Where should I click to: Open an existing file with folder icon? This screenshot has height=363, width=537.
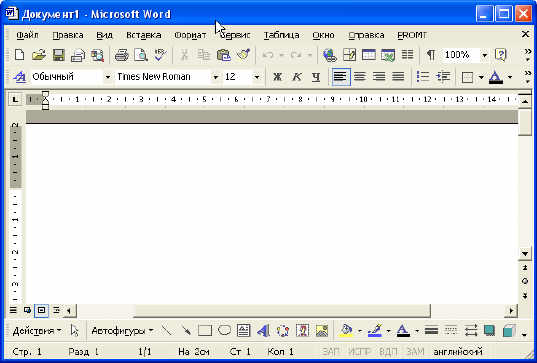39,55
